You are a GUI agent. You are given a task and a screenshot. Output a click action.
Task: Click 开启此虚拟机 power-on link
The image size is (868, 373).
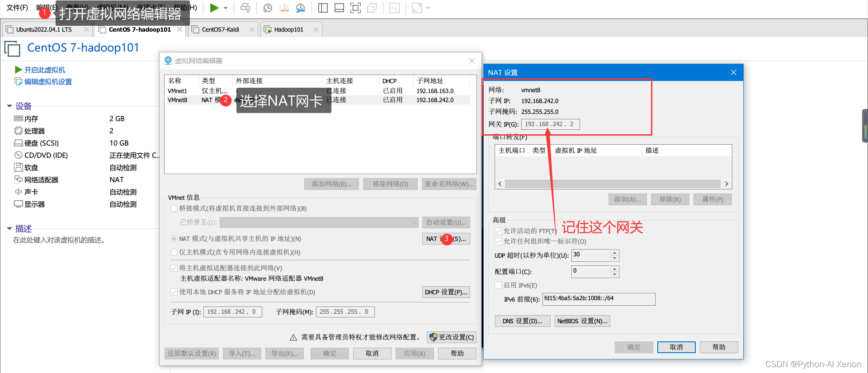45,70
